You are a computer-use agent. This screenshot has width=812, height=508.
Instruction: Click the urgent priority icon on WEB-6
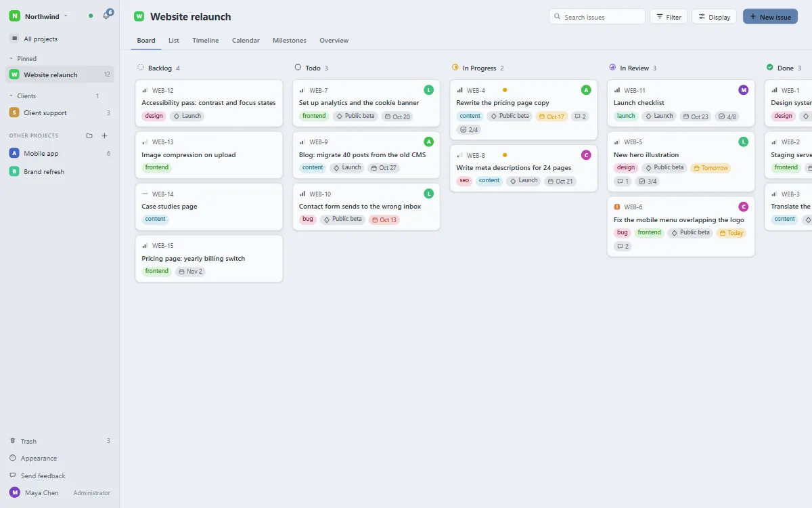click(x=617, y=207)
